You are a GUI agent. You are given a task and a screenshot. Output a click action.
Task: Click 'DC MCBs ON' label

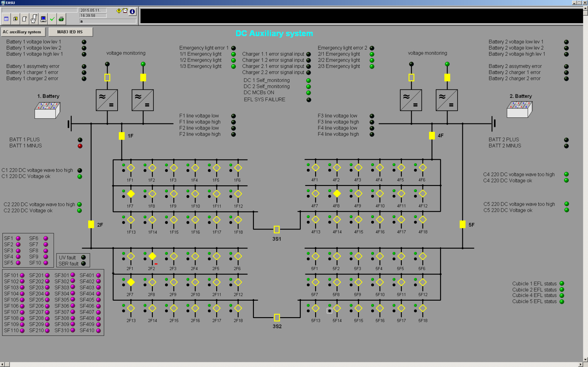click(259, 93)
